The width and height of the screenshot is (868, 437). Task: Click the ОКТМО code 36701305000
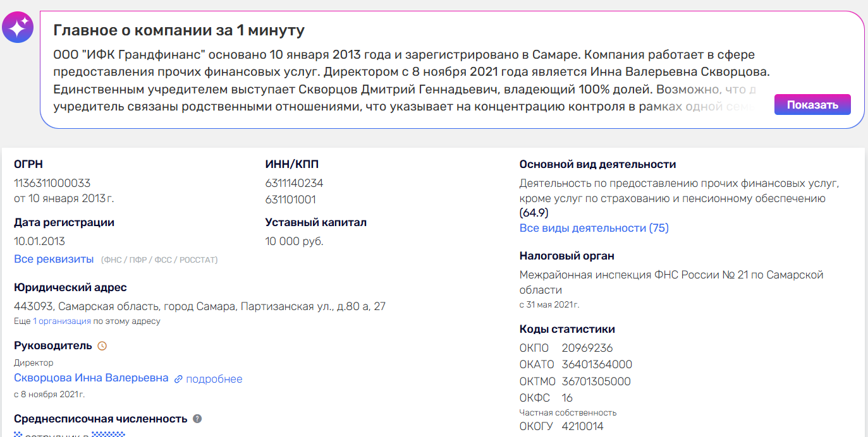pos(596,381)
